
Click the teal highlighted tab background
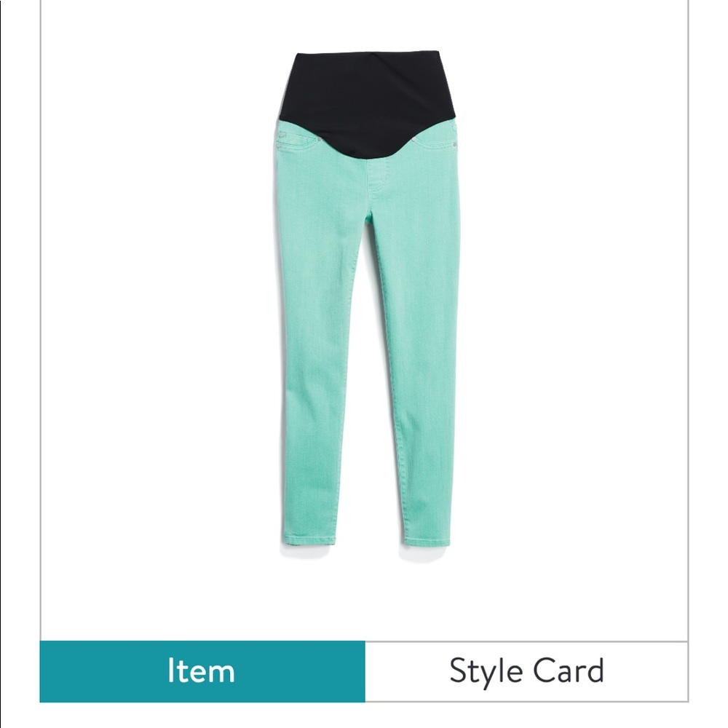coord(202,671)
